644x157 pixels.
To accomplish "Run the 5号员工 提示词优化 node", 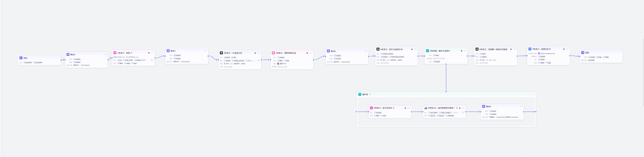I will click(x=405, y=108).
